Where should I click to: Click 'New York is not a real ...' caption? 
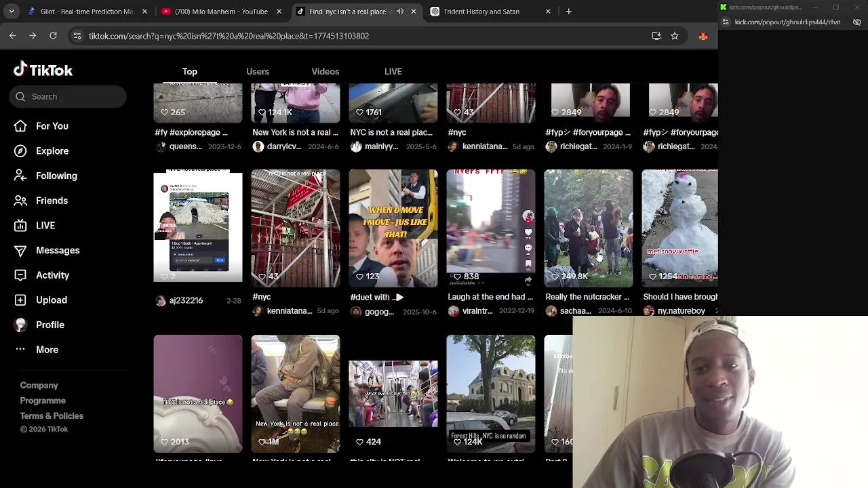[x=295, y=132]
